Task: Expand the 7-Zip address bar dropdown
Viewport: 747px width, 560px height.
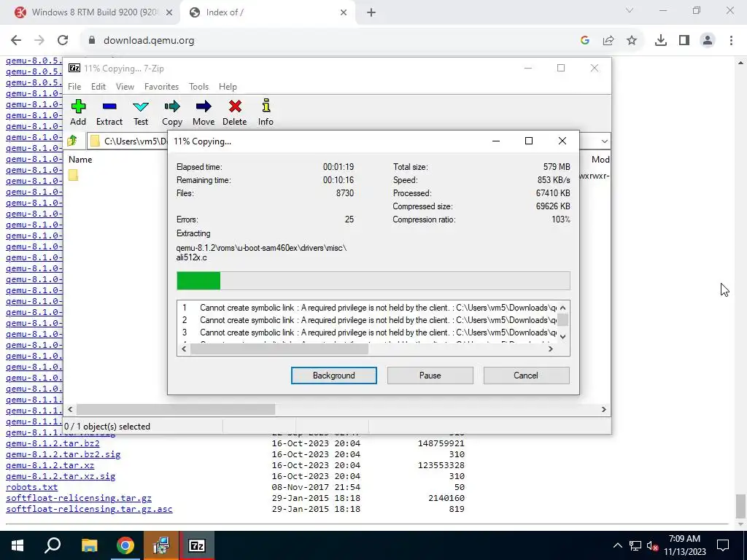Action: point(604,141)
